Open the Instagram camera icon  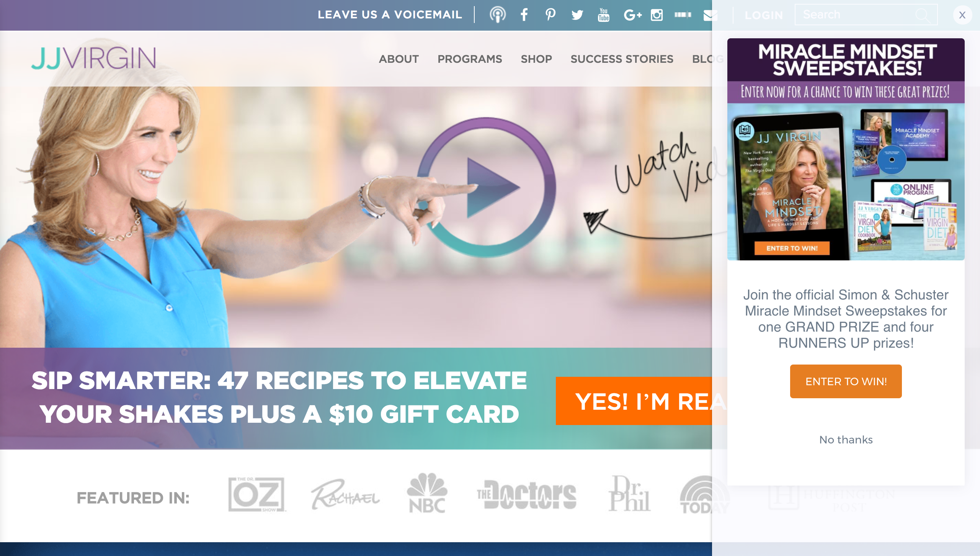[x=657, y=15]
